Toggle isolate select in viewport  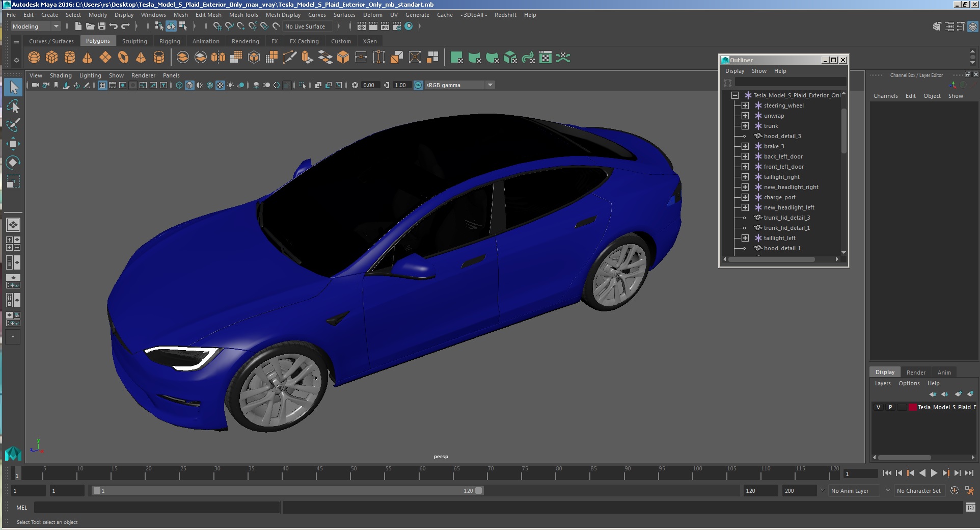(x=303, y=85)
